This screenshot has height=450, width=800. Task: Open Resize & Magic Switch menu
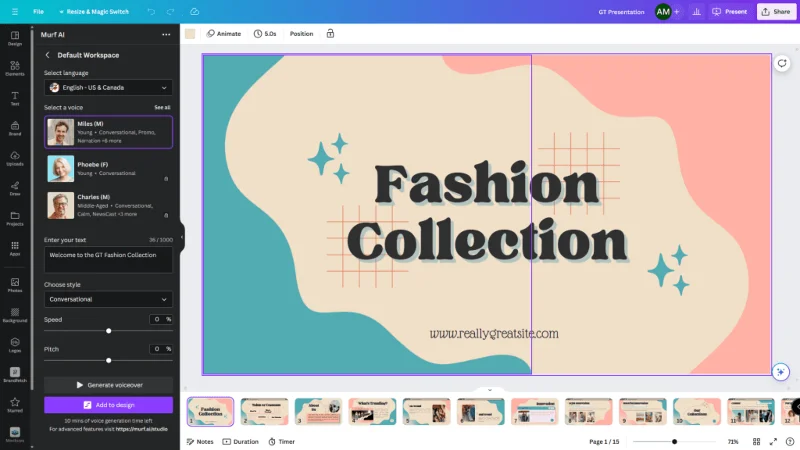tap(94, 11)
